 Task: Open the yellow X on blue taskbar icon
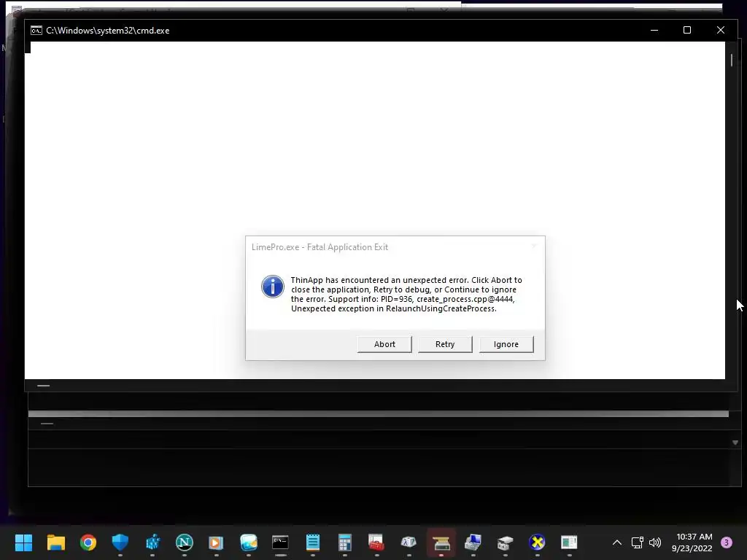pyautogui.click(x=537, y=542)
